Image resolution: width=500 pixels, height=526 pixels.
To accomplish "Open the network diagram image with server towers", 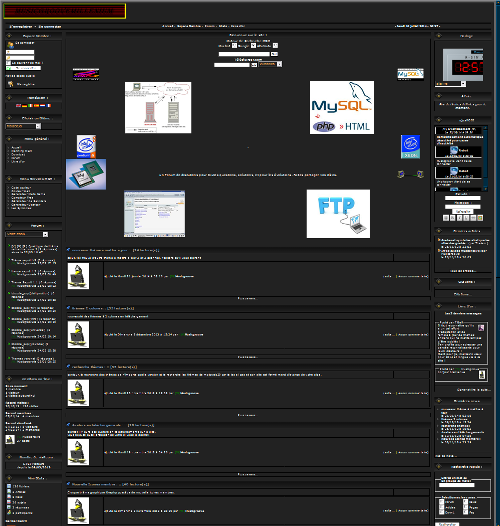I will (x=158, y=107).
